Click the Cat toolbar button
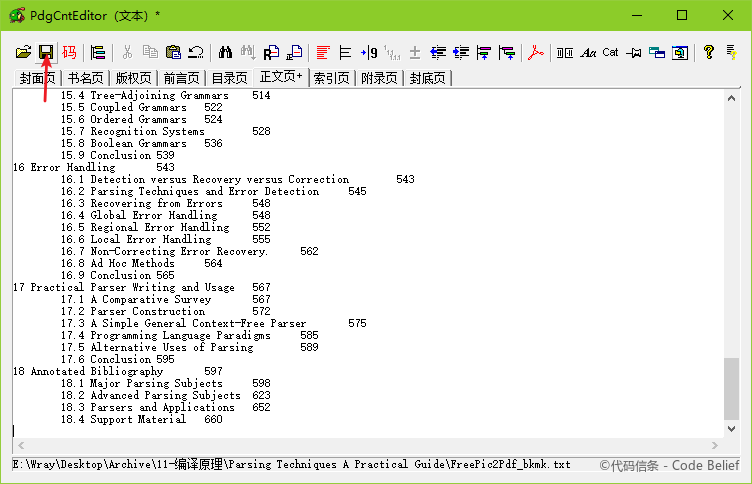Image resolution: width=752 pixels, height=484 pixels. (611, 52)
